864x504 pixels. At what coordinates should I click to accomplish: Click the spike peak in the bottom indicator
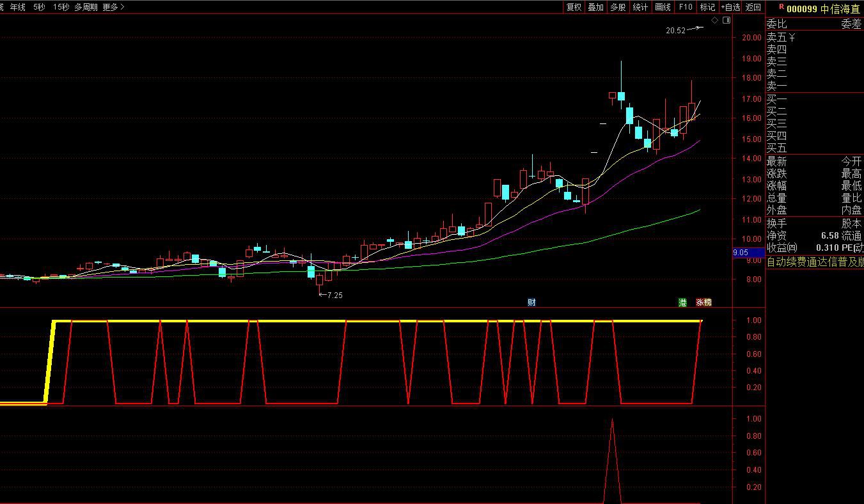coord(613,420)
